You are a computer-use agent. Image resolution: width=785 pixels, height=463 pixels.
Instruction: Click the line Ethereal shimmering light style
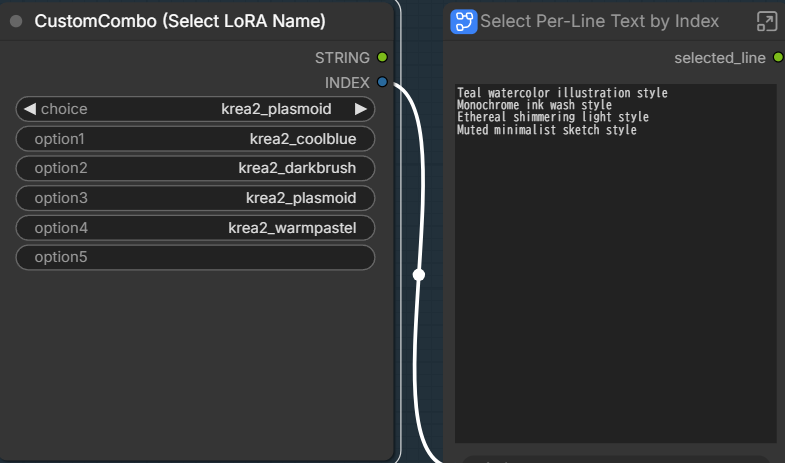pos(553,117)
